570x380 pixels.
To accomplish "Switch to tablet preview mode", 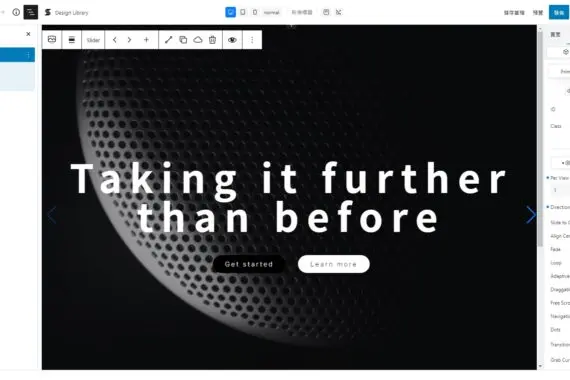I will tap(243, 12).
